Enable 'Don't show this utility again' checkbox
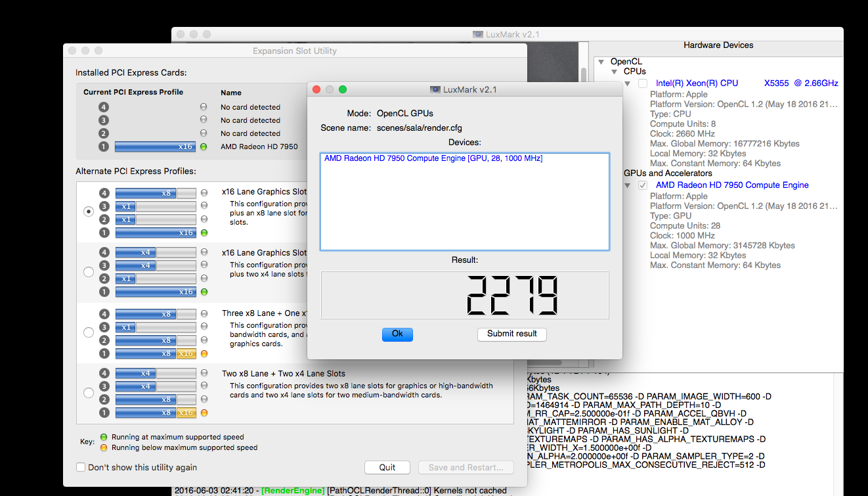868x496 pixels. [81, 467]
